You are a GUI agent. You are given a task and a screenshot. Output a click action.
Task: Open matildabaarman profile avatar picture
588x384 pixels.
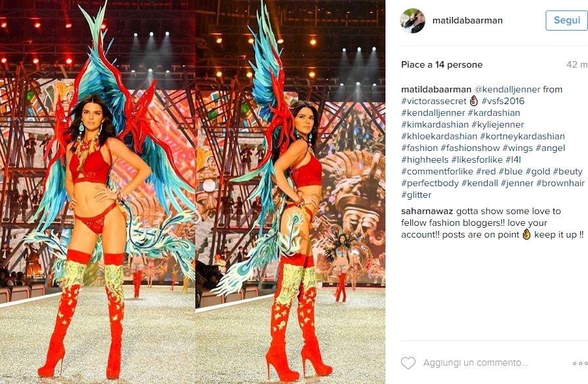(x=412, y=21)
